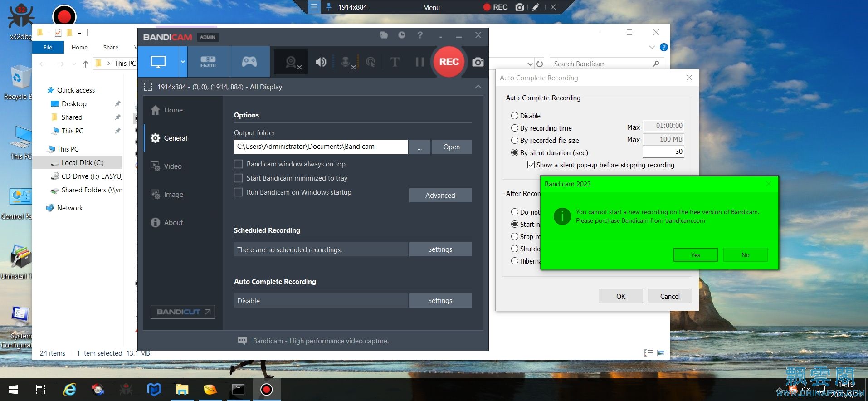The image size is (868, 401).
Task: Select Local Disk (C:) in navigation tree
Action: point(83,162)
